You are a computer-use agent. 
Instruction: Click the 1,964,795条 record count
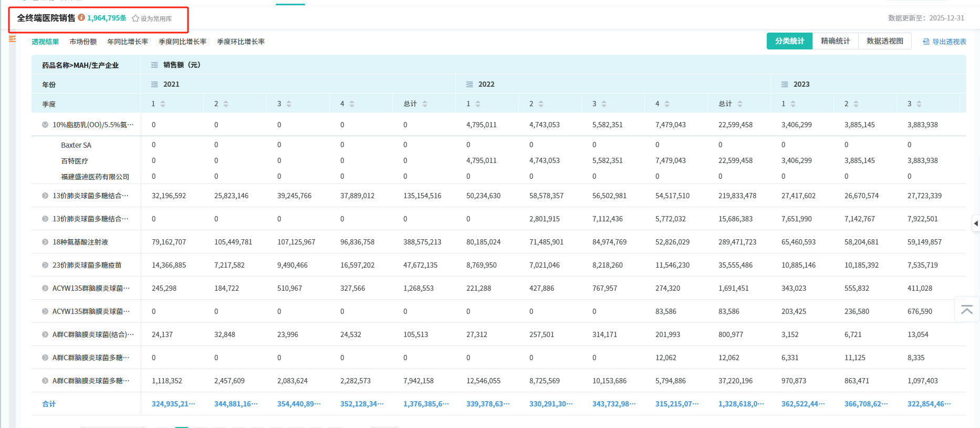click(107, 18)
